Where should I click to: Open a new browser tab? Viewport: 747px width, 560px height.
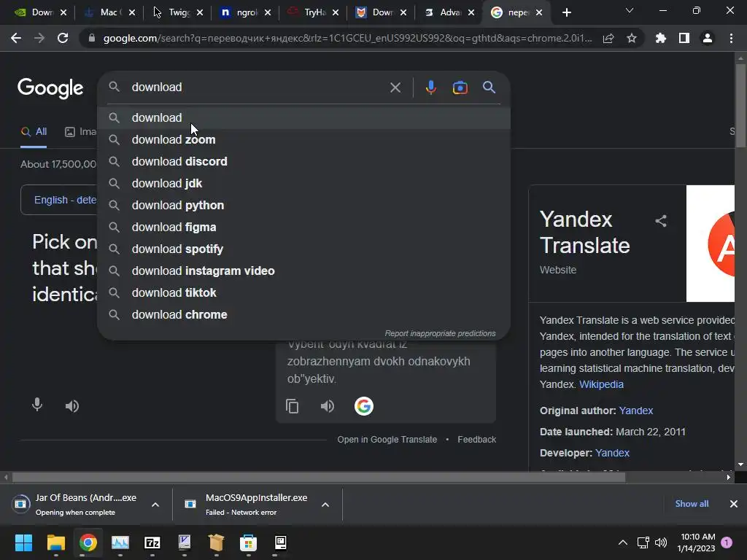pyautogui.click(x=566, y=12)
